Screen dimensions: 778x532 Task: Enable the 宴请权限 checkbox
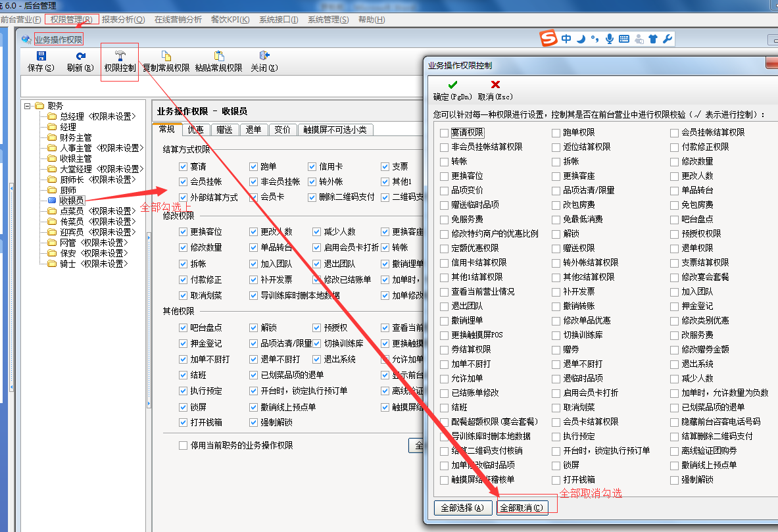click(x=445, y=133)
